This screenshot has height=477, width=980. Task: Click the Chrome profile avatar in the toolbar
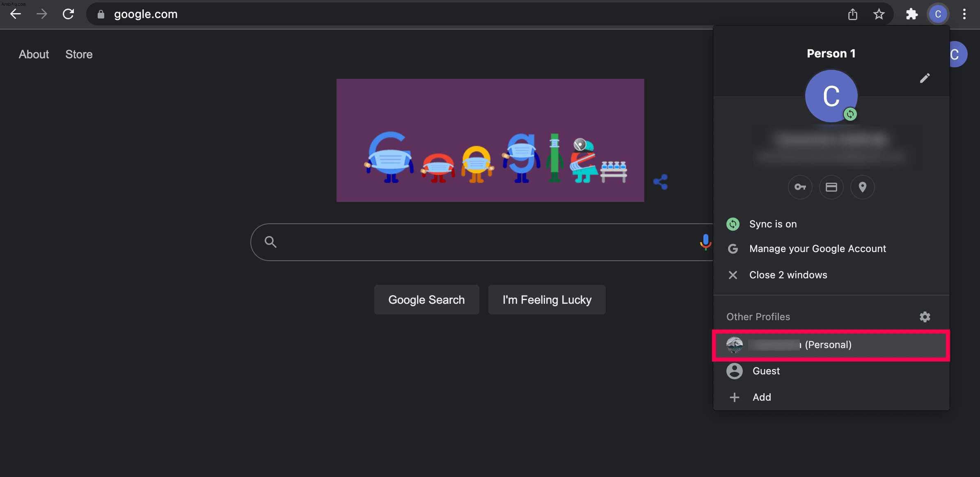(938, 14)
